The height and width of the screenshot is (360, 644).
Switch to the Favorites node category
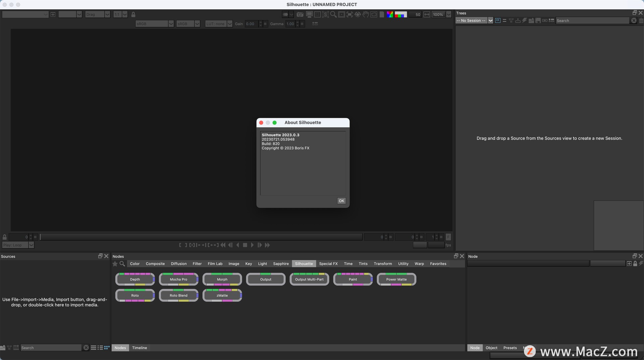(438, 264)
